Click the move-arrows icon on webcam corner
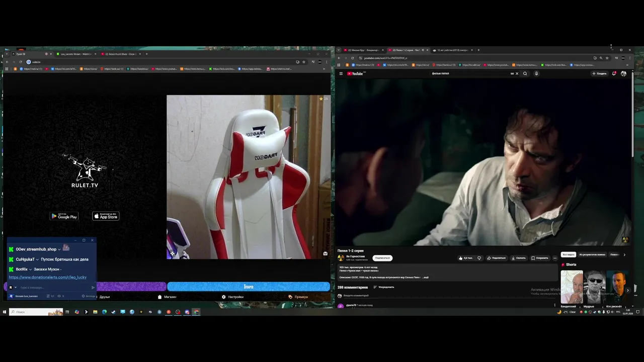 pyautogui.click(x=172, y=254)
